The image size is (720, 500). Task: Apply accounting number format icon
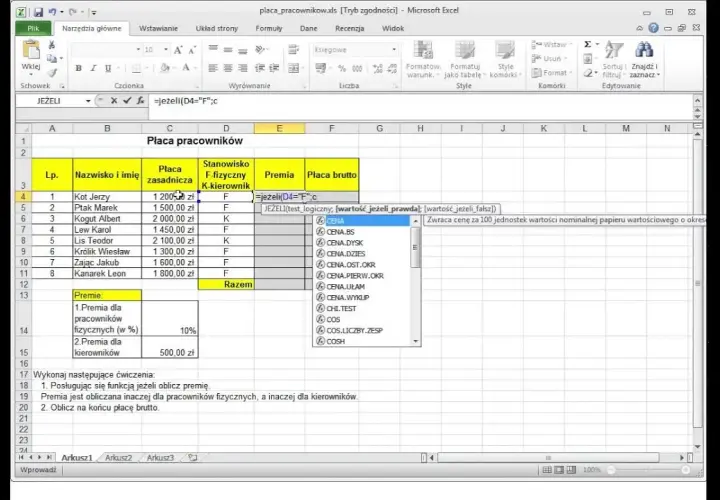321,68
